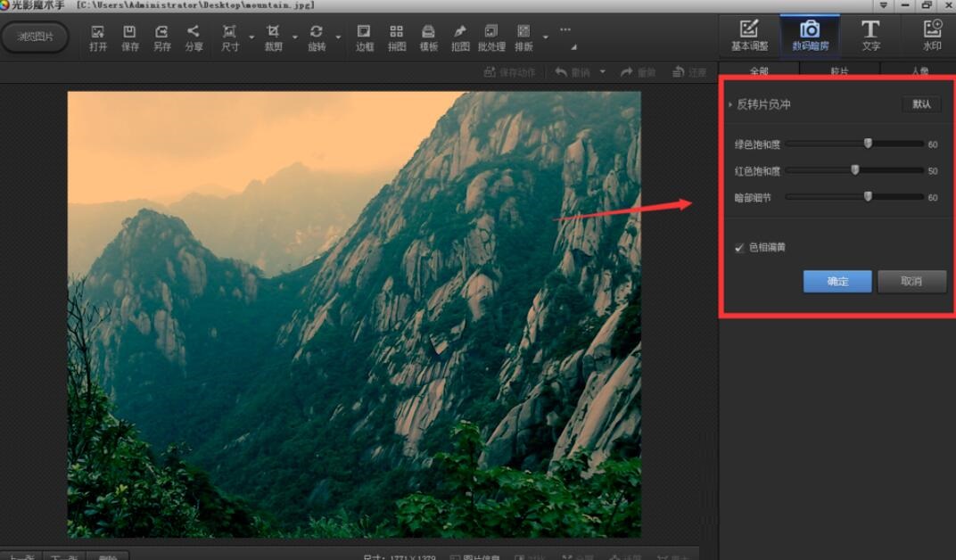
Task: Adjust the 暗部细节 shadow detail slider
Action: 868,196
